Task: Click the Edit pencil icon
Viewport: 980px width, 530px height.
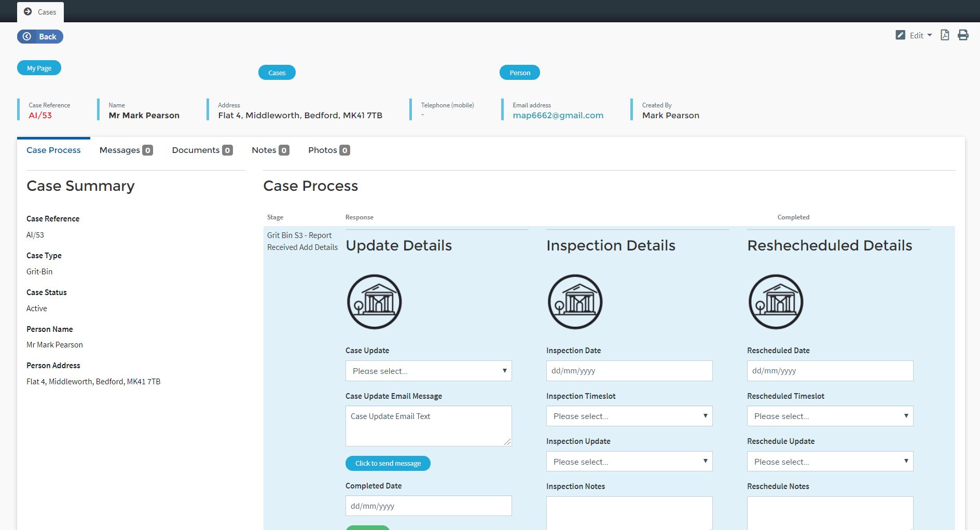Action: click(900, 35)
